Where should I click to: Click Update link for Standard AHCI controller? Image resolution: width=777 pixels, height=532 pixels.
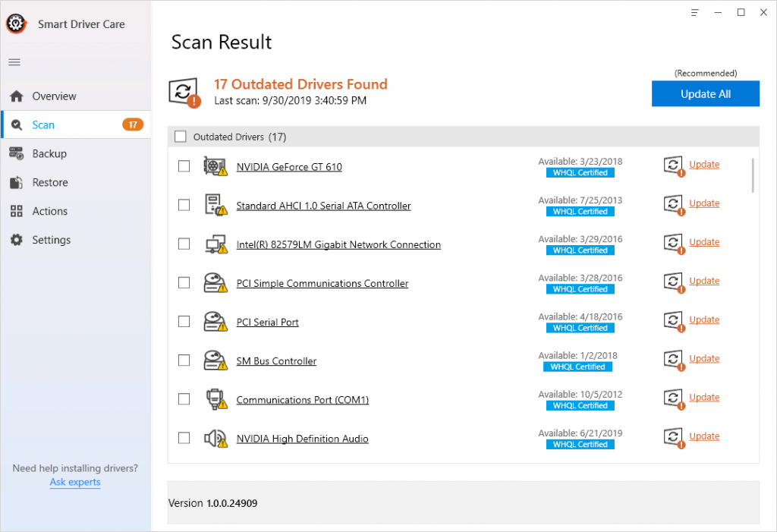(704, 203)
